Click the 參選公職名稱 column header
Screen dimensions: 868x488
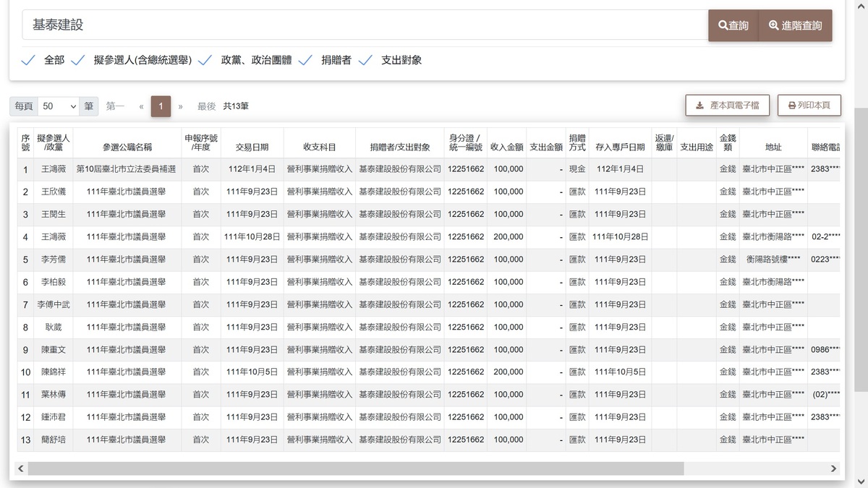tap(127, 142)
